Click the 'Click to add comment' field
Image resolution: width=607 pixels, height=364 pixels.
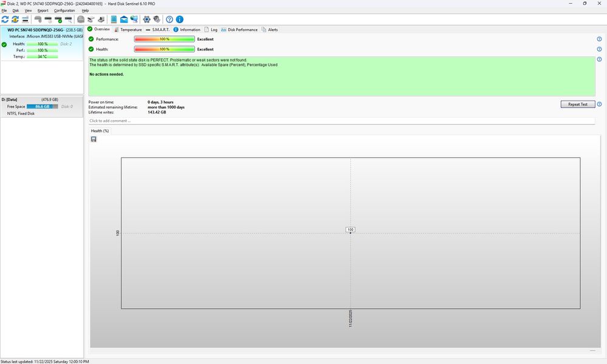(x=341, y=121)
